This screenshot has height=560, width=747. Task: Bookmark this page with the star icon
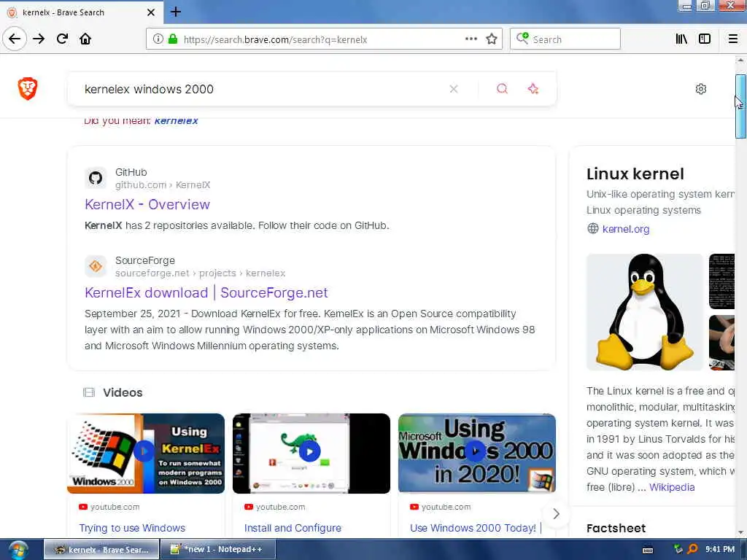[x=492, y=39]
